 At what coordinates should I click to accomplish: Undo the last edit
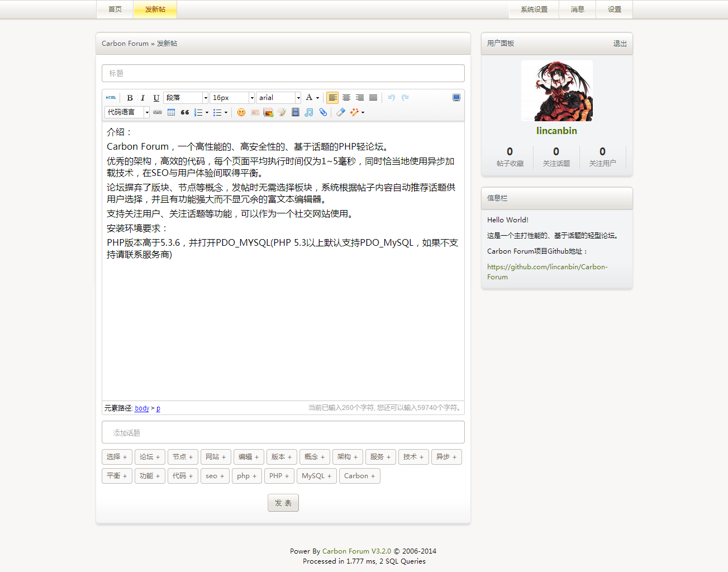(392, 98)
